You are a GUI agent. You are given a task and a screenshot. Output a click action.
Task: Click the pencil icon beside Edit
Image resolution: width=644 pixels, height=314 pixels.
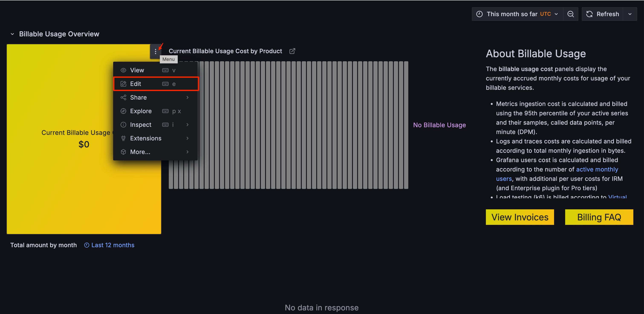click(x=123, y=84)
